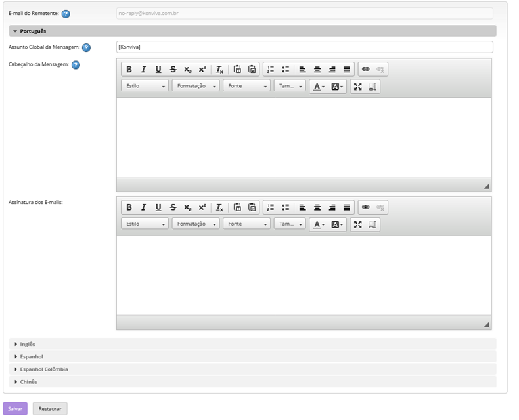Open the Formatação dropdown in the Cabeçalho editor
The image size is (519, 420).
(x=196, y=86)
